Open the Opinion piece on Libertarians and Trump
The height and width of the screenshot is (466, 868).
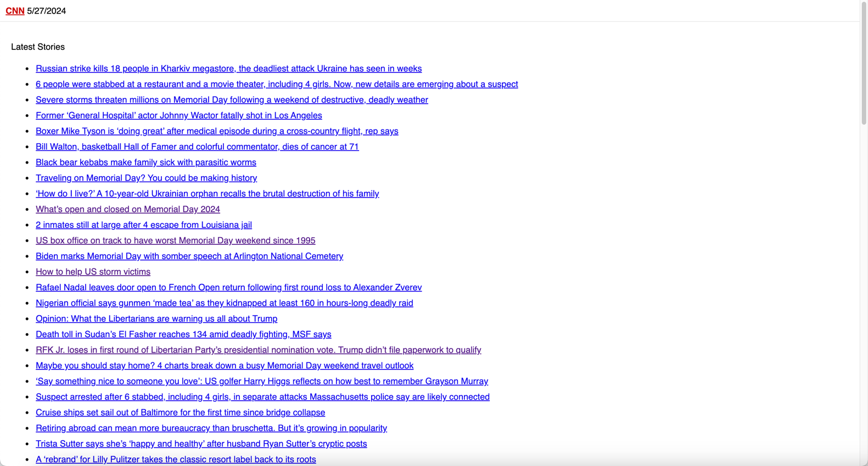point(156,319)
